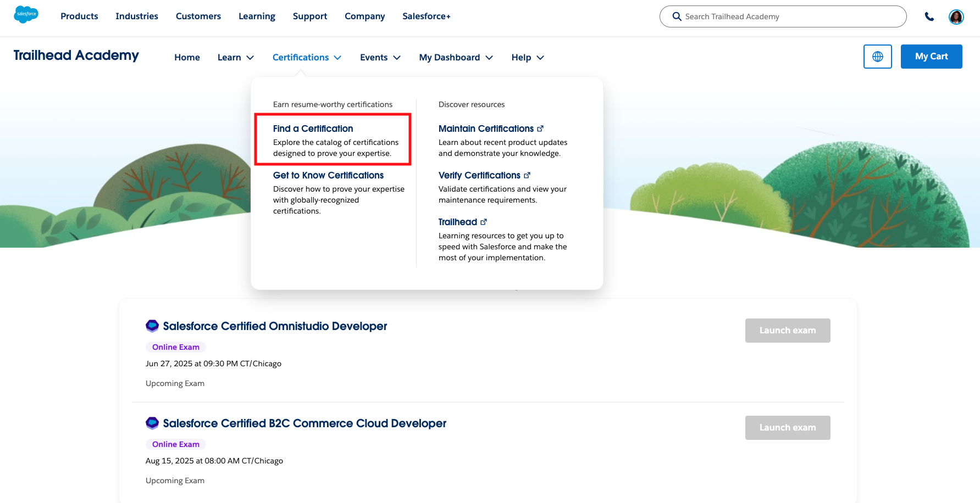Click the My Cart button
The height and width of the screenshot is (503, 980).
(x=932, y=57)
